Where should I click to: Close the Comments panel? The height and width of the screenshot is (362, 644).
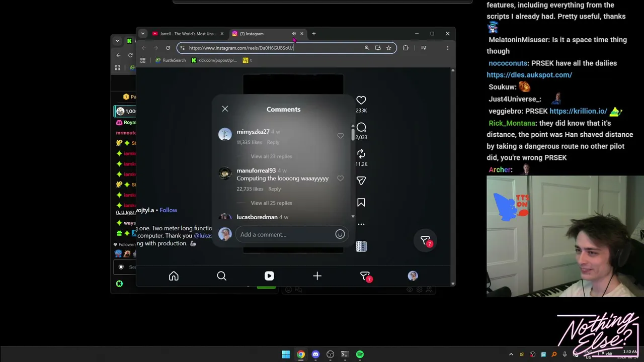point(225,109)
